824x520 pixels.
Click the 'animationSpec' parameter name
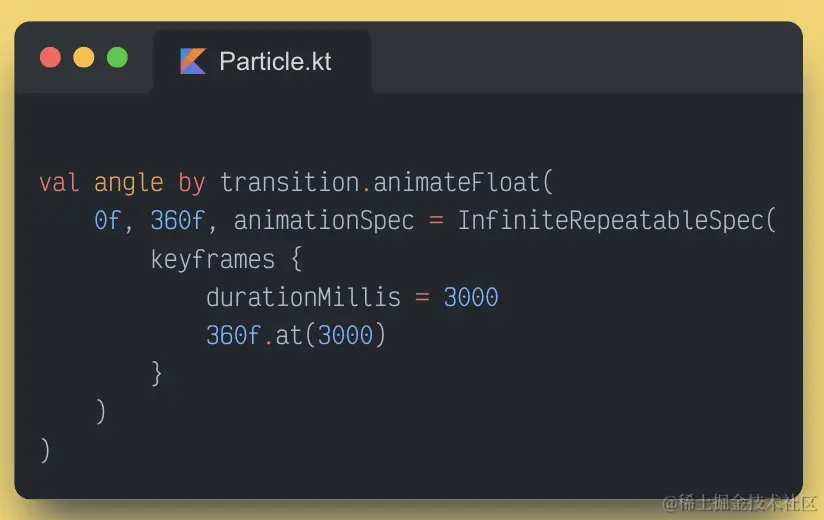click(x=324, y=221)
